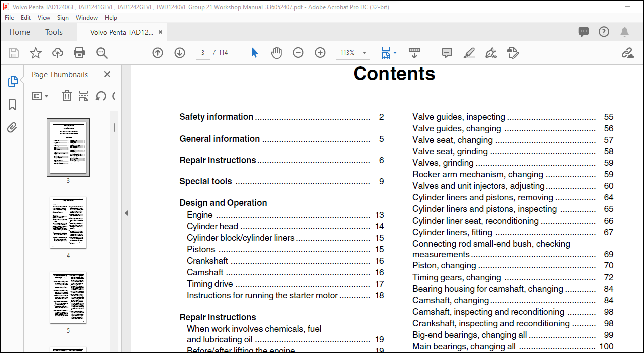Go to next page with down arrow
Viewport: 644px width, 353px height.
tap(180, 53)
